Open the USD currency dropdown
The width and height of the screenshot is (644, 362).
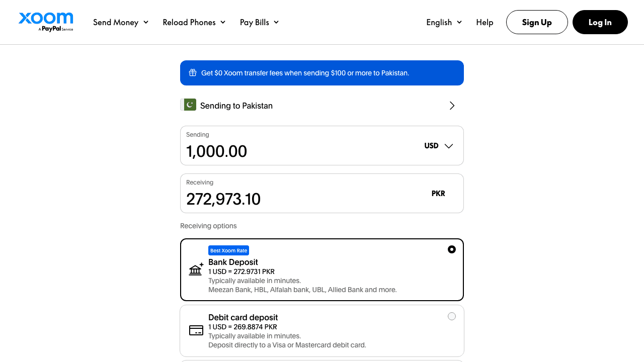[x=439, y=146]
